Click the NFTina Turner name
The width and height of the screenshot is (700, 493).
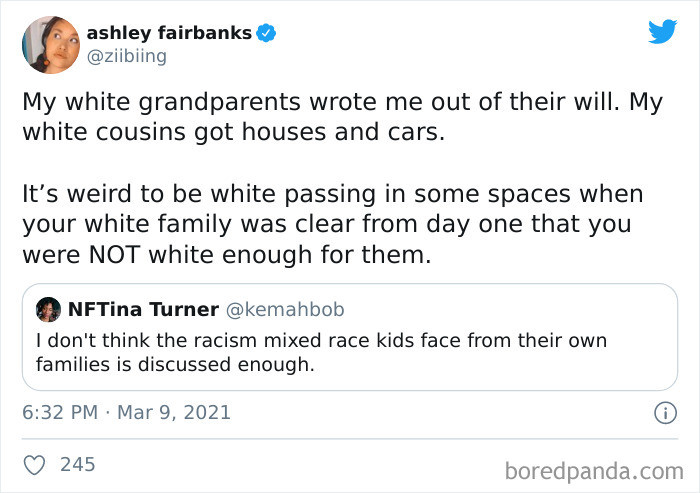141,311
